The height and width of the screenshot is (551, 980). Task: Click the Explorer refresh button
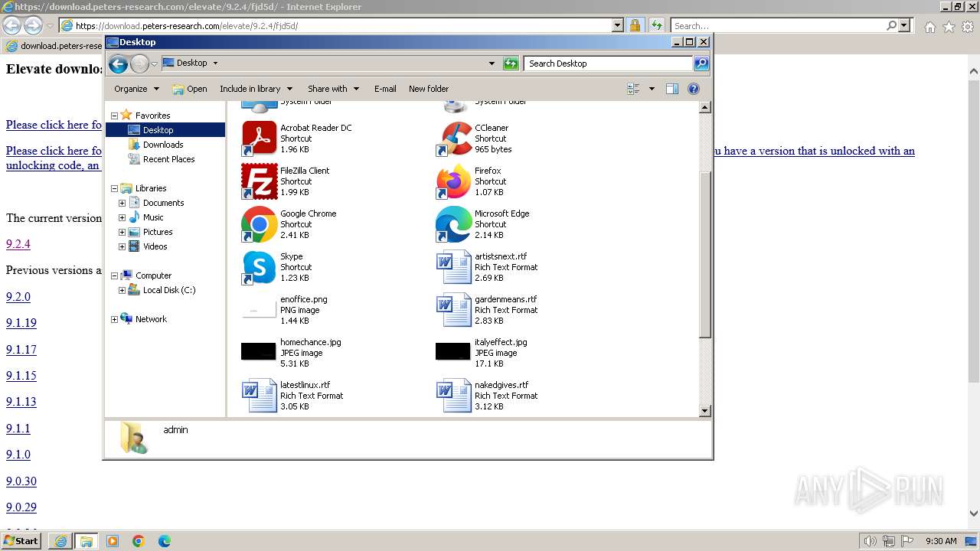(511, 64)
